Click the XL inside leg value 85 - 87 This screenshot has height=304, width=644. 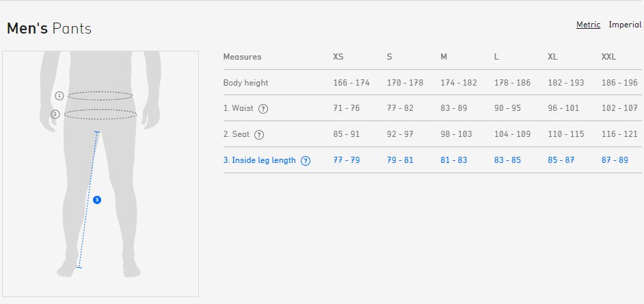click(561, 160)
